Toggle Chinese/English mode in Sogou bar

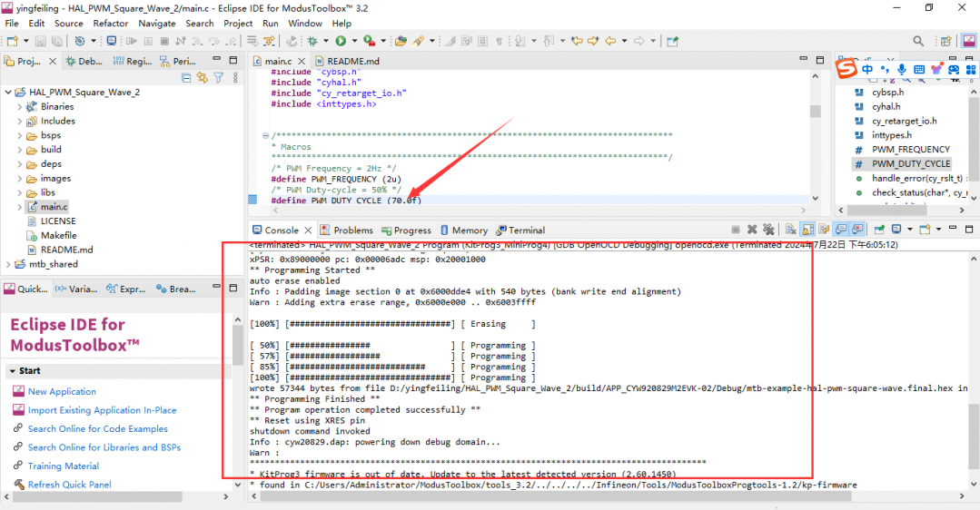pos(867,69)
